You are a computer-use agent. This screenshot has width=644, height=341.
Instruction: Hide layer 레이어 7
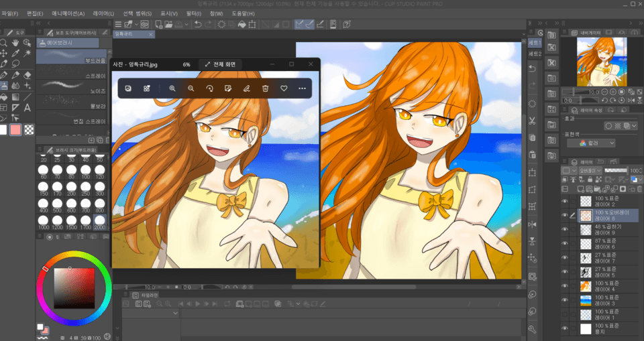pos(565,258)
